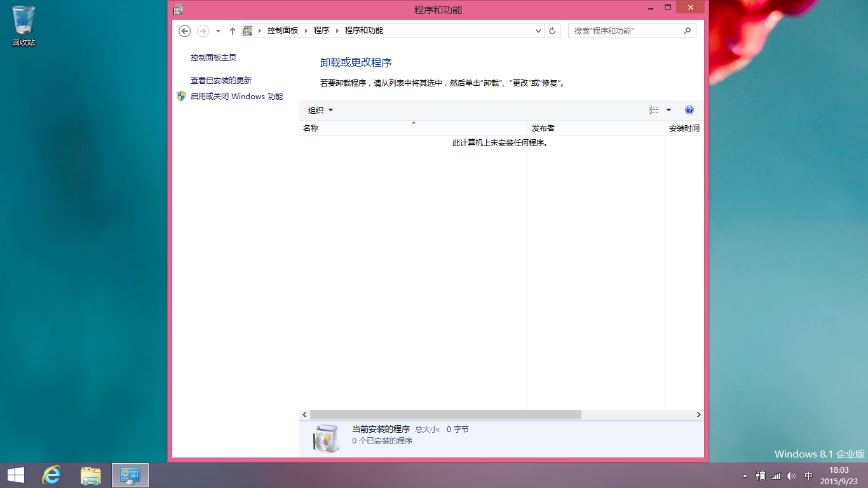The image size is (868, 488).
Task: Sort by the 发布者 column header
Action: pyautogui.click(x=596, y=128)
